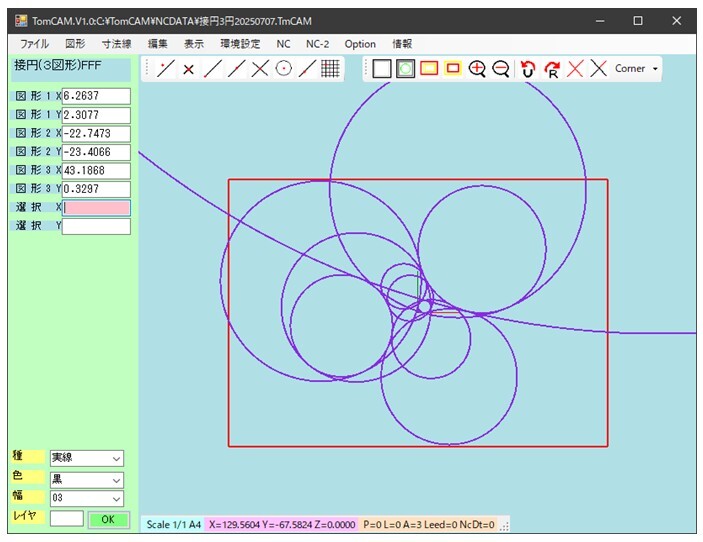This screenshot has width=703, height=542.
Task: Click the レイヤ layer input field
Action: pyautogui.click(x=66, y=519)
